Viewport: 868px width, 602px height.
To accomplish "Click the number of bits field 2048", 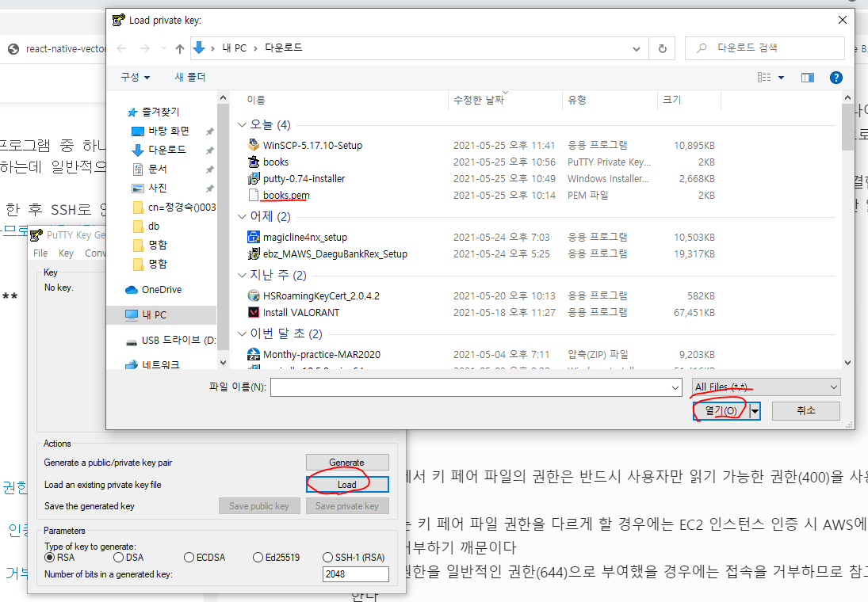I will (x=355, y=573).
